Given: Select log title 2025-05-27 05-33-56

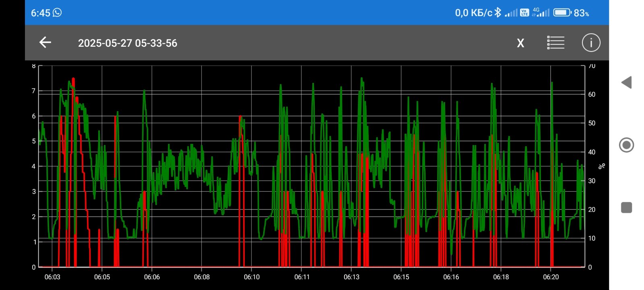Looking at the screenshot, I should tap(128, 43).
